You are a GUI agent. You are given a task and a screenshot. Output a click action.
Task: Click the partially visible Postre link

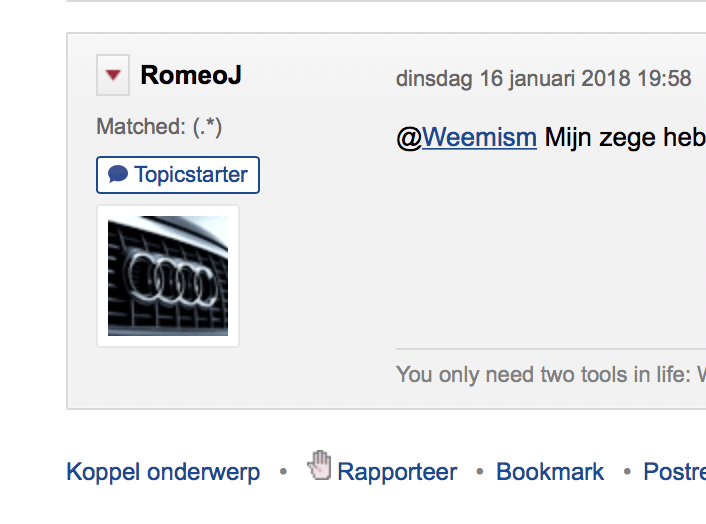[673, 472]
